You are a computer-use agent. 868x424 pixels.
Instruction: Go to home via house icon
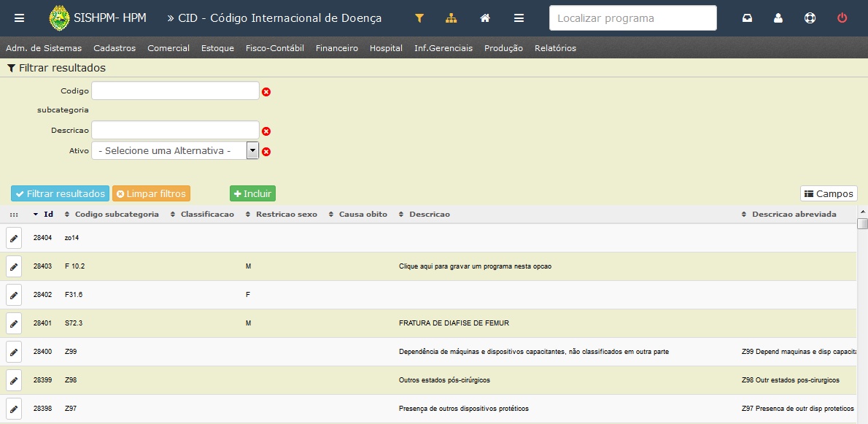(485, 18)
